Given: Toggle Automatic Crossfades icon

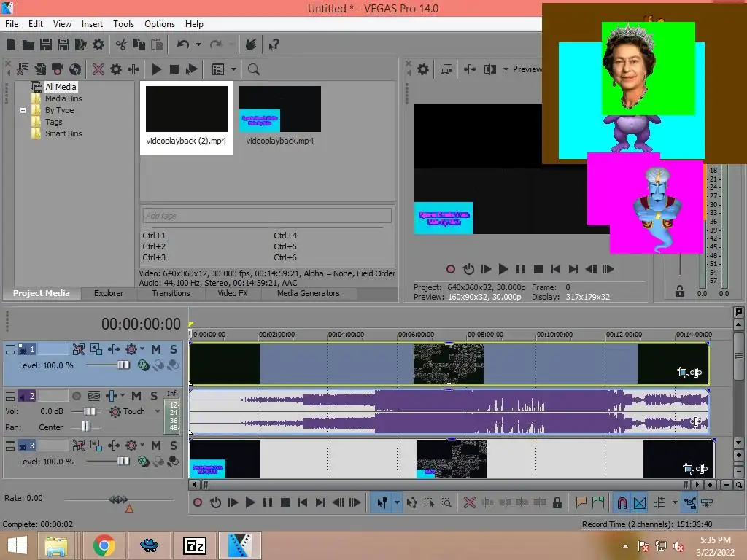Looking at the screenshot, I should pyautogui.click(x=640, y=503).
